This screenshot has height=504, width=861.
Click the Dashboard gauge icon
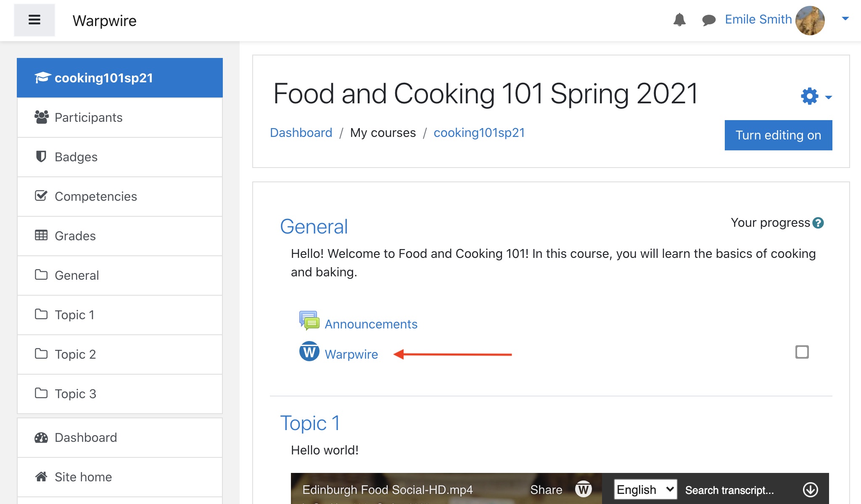tap(41, 438)
